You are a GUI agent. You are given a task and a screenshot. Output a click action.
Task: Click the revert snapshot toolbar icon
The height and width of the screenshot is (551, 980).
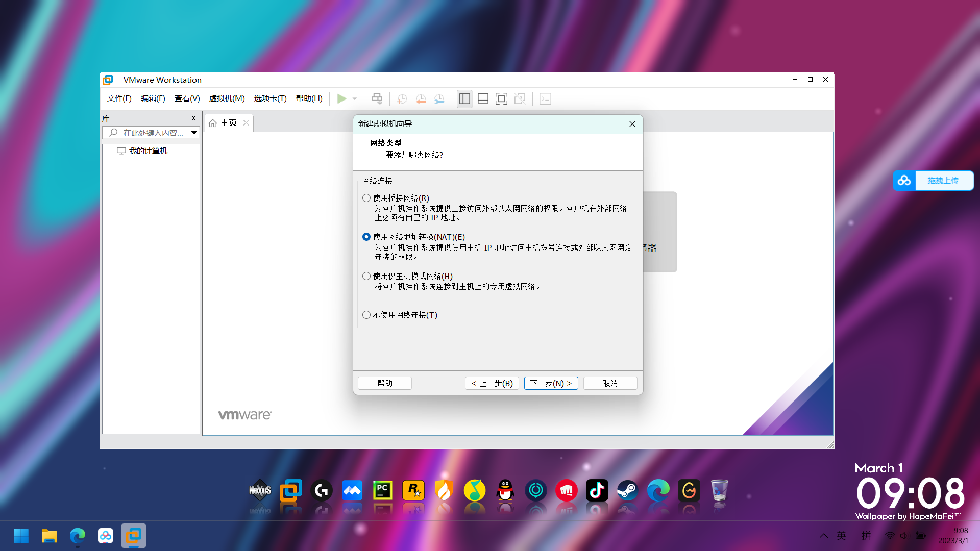pos(421,99)
